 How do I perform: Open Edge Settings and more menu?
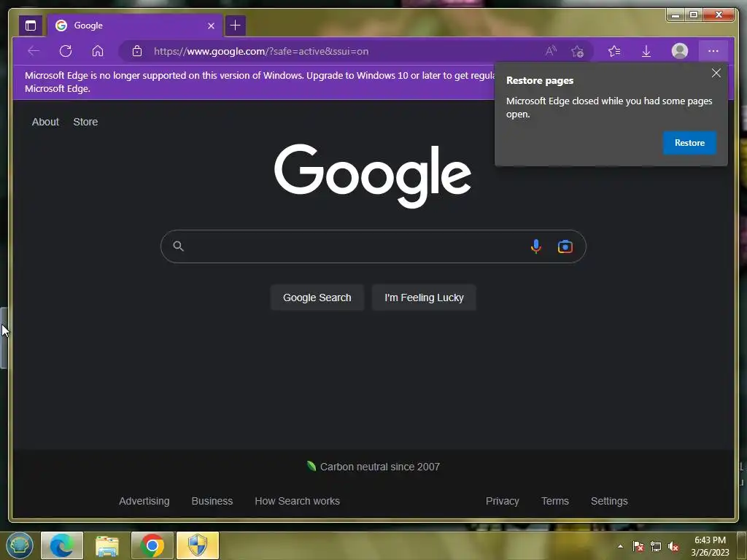pos(713,51)
